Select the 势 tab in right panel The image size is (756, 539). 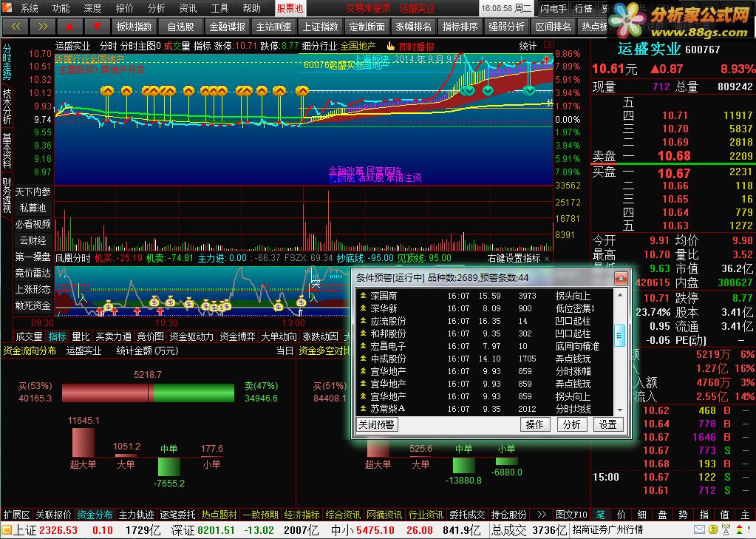[683, 515]
